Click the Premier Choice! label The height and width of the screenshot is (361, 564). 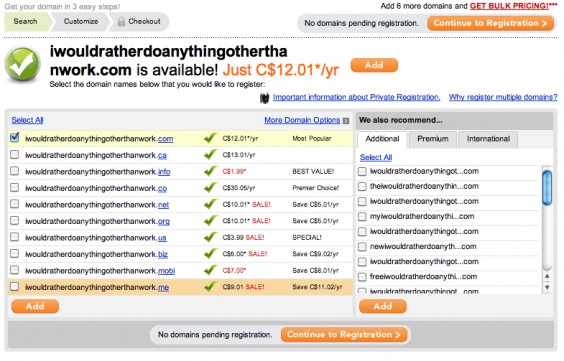[x=315, y=188]
